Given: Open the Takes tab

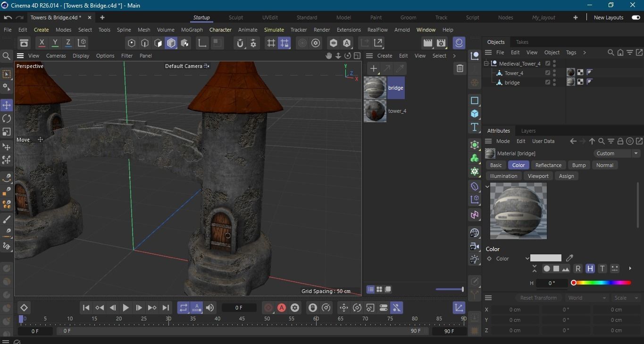Looking at the screenshot, I should 522,42.
